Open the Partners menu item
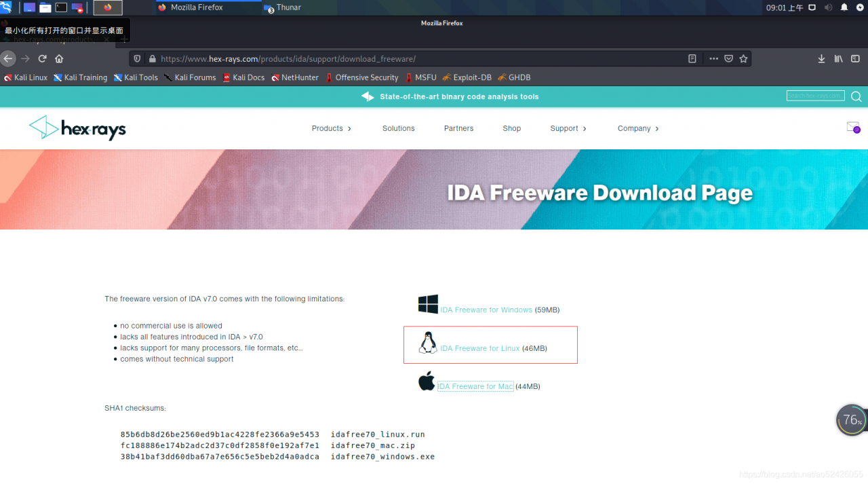 458,128
